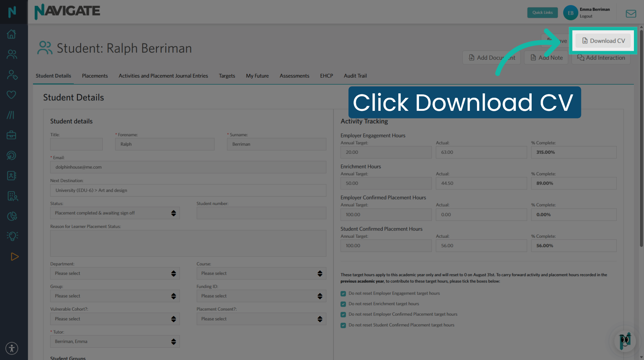Switch to Audit Trail tab
This screenshot has width=644, height=360.
click(355, 76)
